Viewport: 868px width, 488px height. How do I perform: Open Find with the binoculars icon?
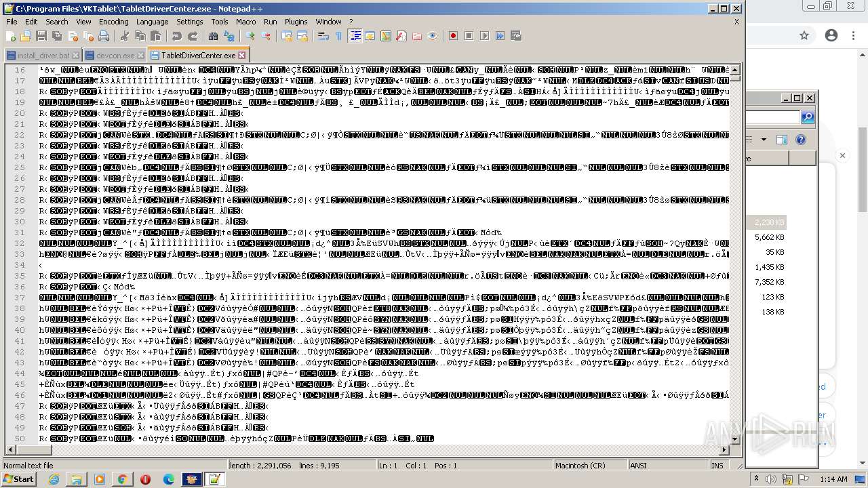(213, 36)
